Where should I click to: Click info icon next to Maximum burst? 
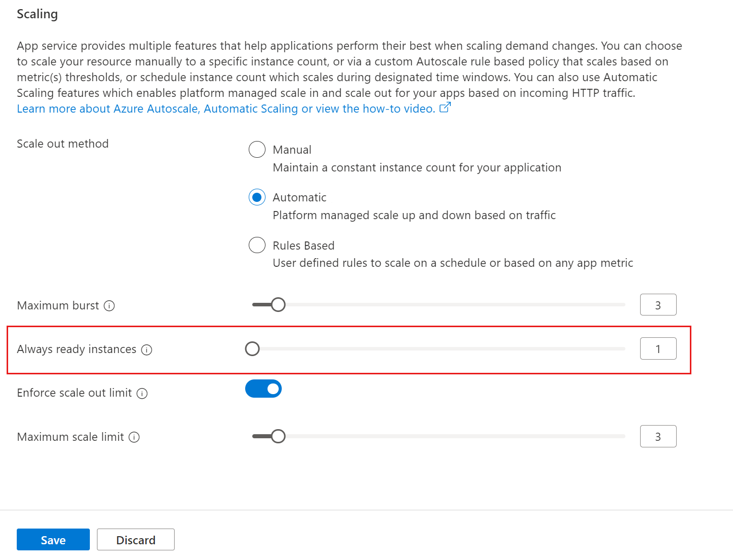click(109, 306)
